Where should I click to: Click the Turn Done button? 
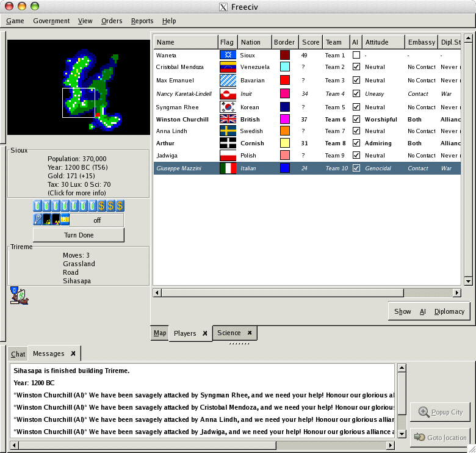tap(79, 235)
